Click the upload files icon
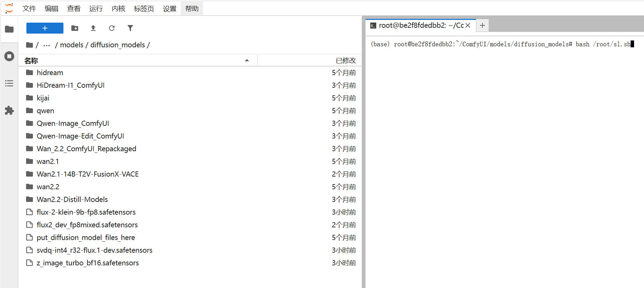This screenshot has width=644, height=288. pyautogui.click(x=93, y=28)
